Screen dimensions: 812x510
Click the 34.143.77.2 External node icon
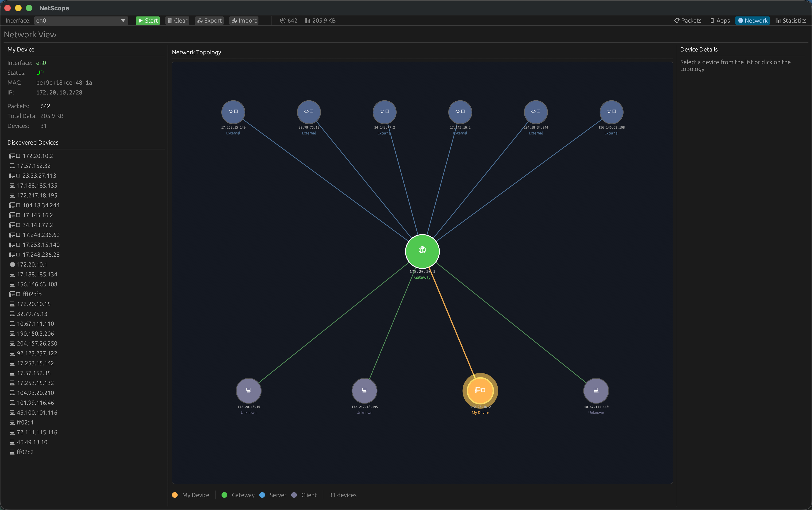coord(384,112)
